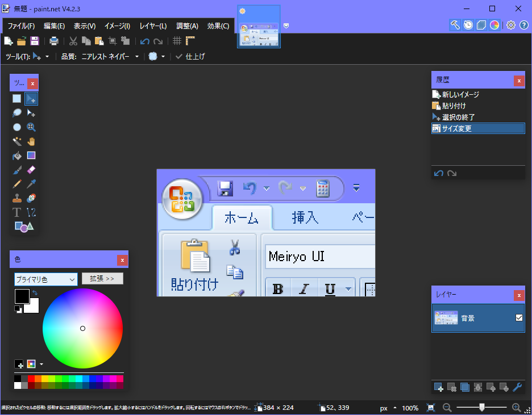Select the Pencil tool

(x=16, y=184)
